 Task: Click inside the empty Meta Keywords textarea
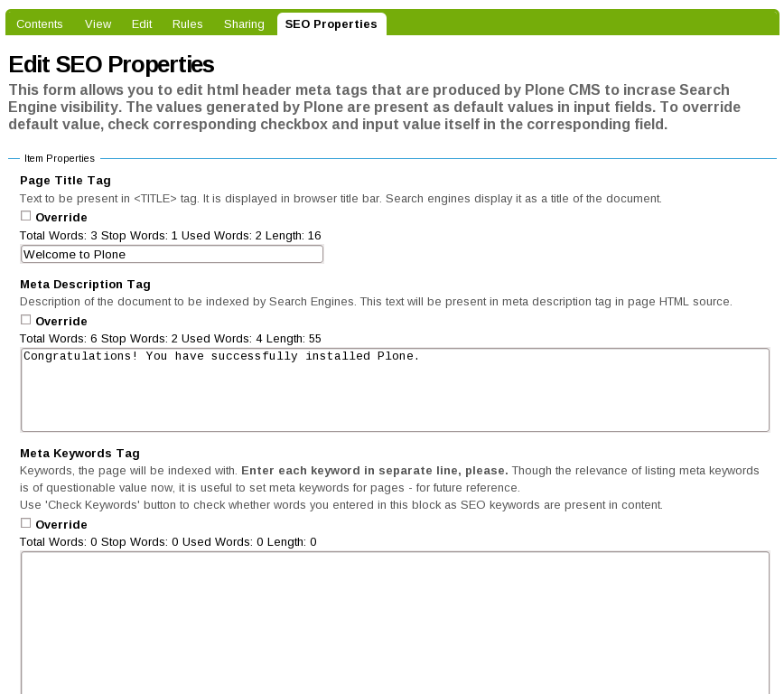pos(395,622)
